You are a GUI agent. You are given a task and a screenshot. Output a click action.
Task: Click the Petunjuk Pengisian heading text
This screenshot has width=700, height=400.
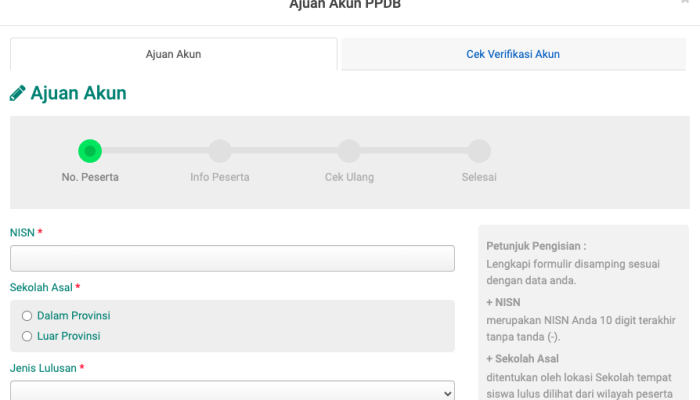coord(536,246)
